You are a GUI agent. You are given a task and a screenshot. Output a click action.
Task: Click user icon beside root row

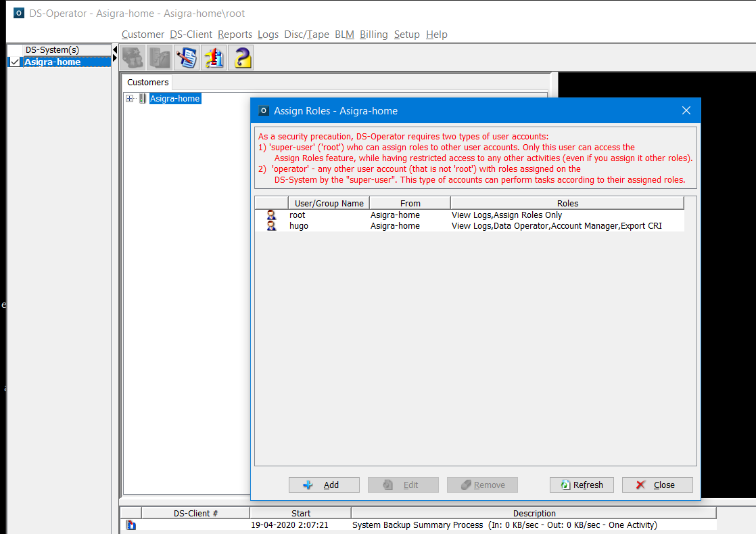271,215
